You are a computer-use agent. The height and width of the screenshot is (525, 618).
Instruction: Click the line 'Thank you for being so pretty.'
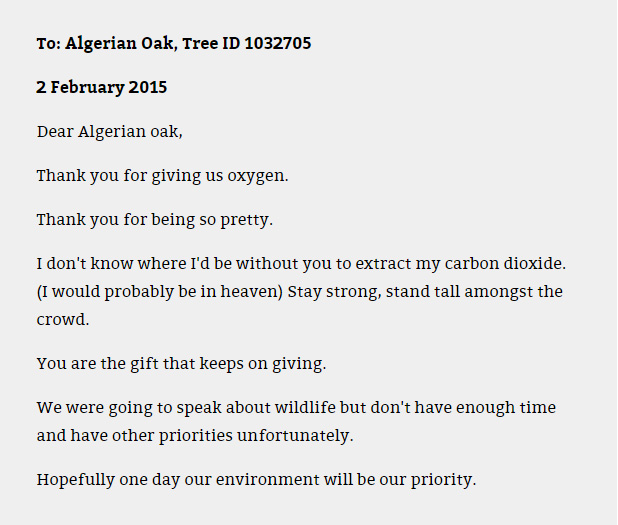pos(154,220)
